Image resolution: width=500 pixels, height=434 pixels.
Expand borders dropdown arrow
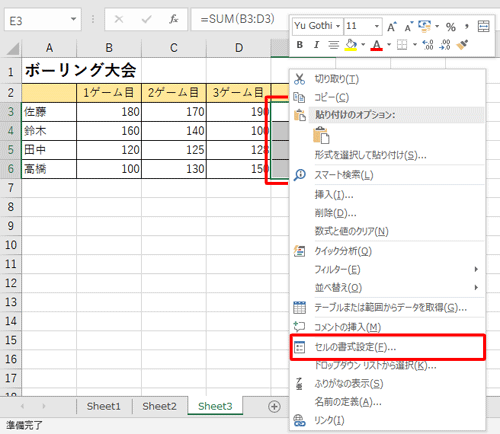(x=415, y=44)
